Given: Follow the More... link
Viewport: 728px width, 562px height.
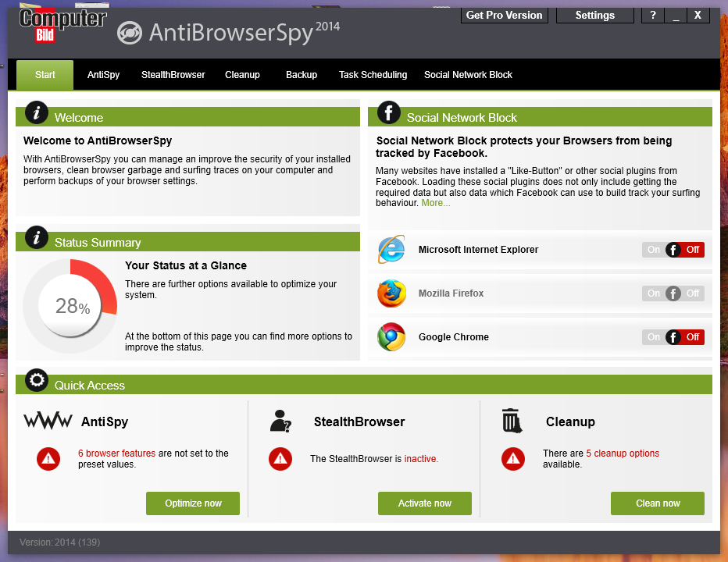Looking at the screenshot, I should click(436, 203).
